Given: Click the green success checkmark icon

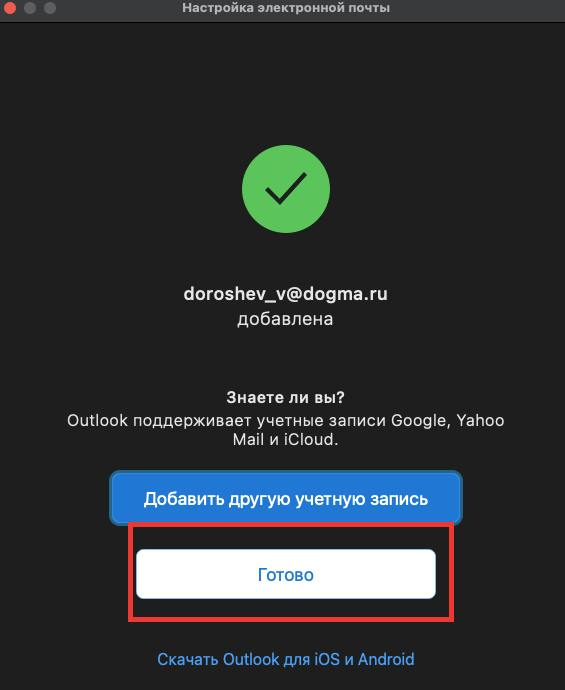Looking at the screenshot, I should tap(286, 189).
